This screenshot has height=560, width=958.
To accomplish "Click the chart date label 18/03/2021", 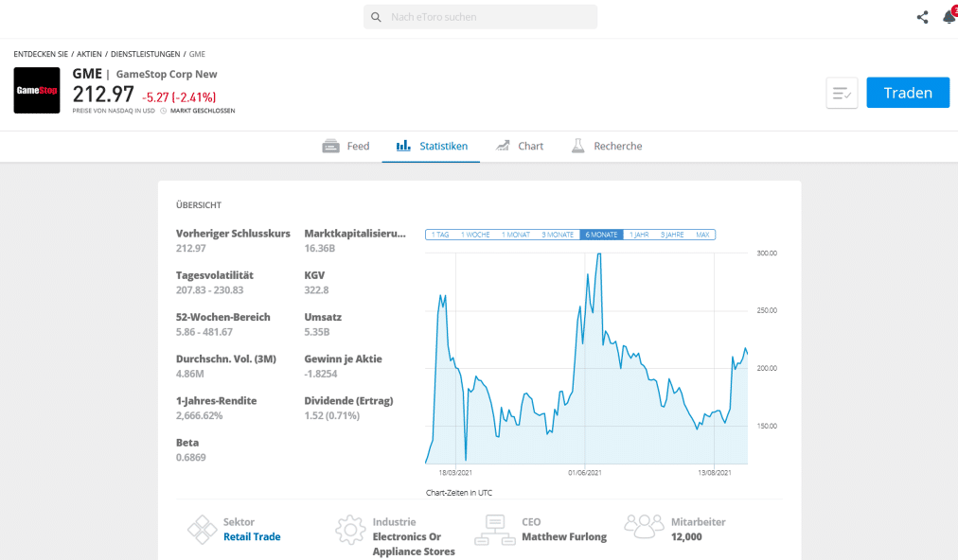I will pyautogui.click(x=455, y=473).
